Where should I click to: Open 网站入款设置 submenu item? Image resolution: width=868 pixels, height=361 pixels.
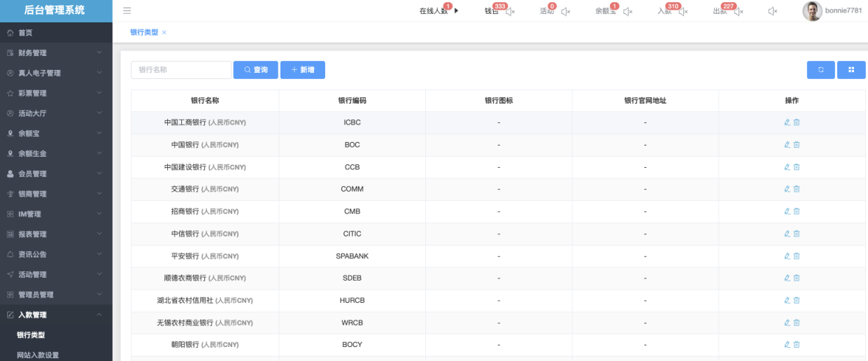pos(38,355)
